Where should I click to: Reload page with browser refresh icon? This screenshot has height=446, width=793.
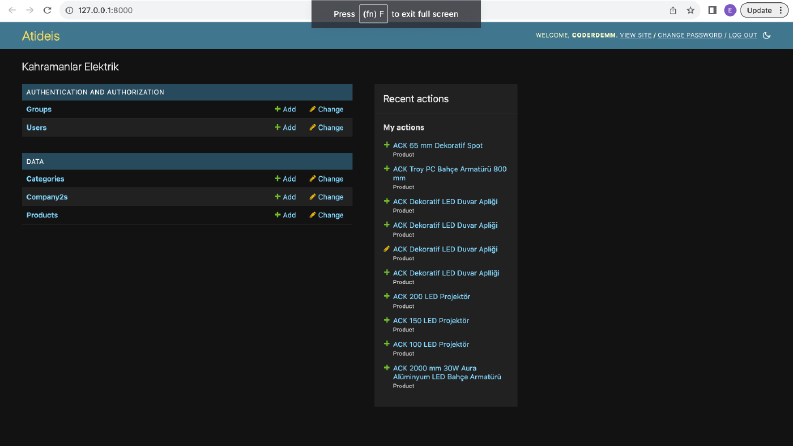point(47,10)
